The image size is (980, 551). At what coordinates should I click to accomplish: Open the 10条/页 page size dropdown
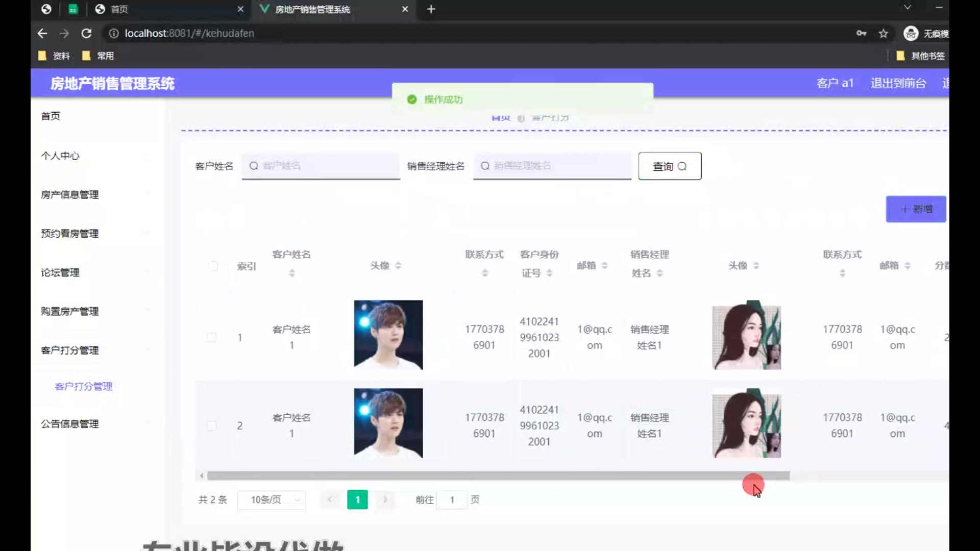click(272, 499)
